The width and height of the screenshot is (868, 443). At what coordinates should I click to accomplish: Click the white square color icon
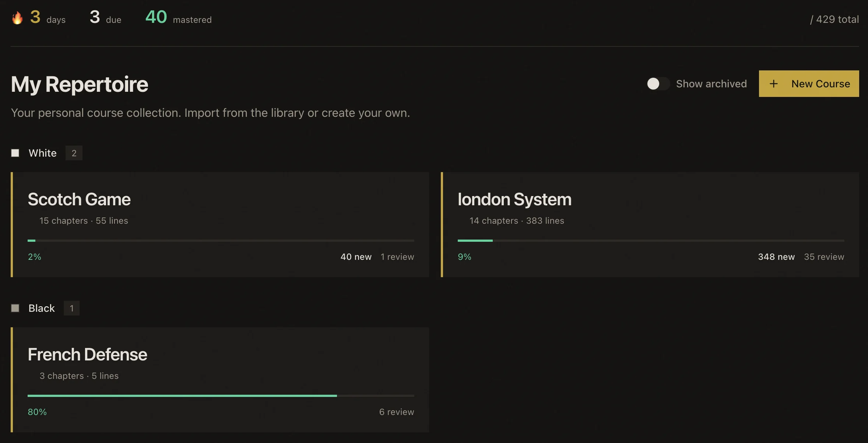(15, 153)
